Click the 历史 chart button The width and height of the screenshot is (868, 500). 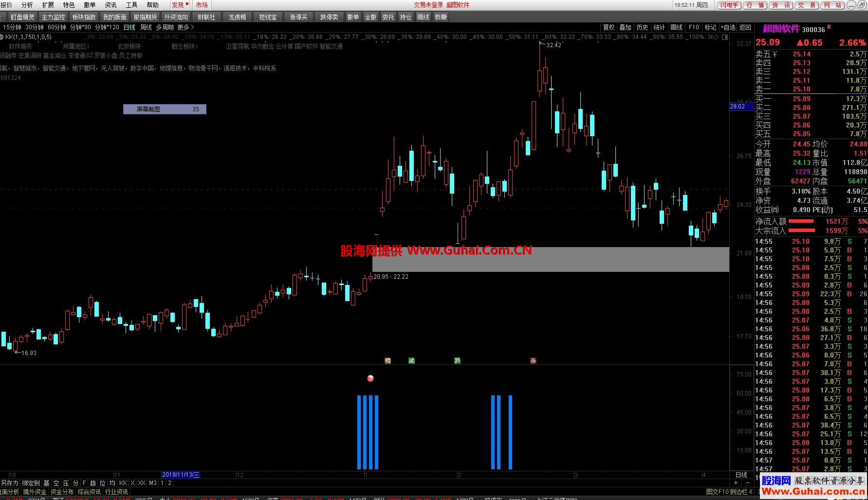pyautogui.click(x=642, y=27)
